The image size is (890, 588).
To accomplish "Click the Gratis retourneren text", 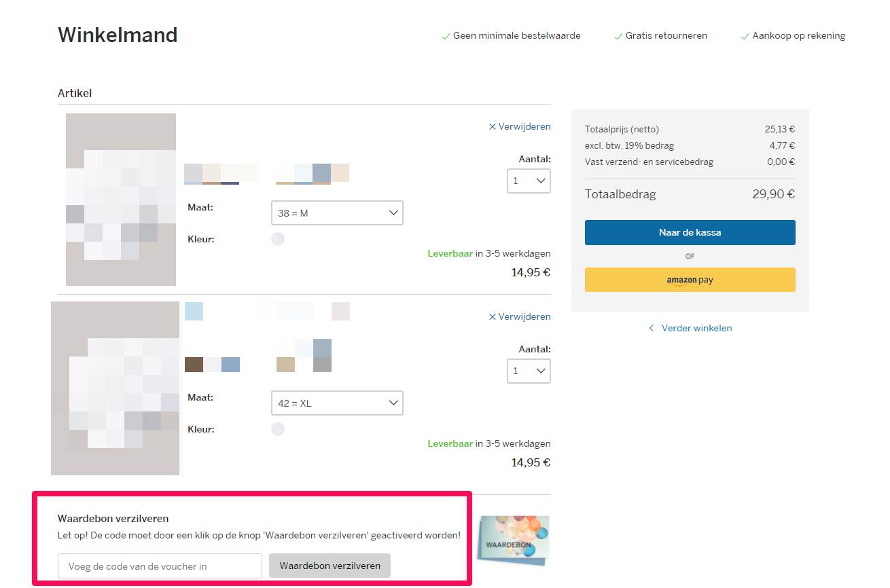I will (x=666, y=35).
